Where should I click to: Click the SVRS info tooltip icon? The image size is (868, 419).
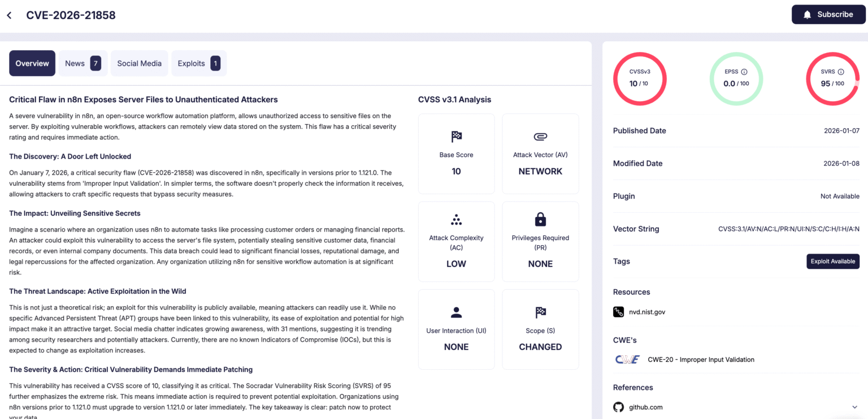840,71
